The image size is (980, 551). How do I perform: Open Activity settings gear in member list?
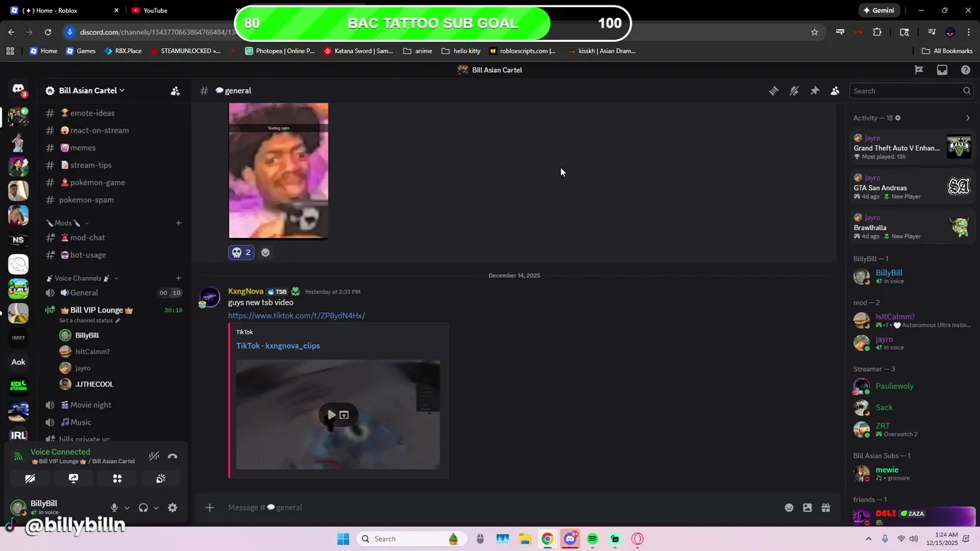(x=898, y=118)
